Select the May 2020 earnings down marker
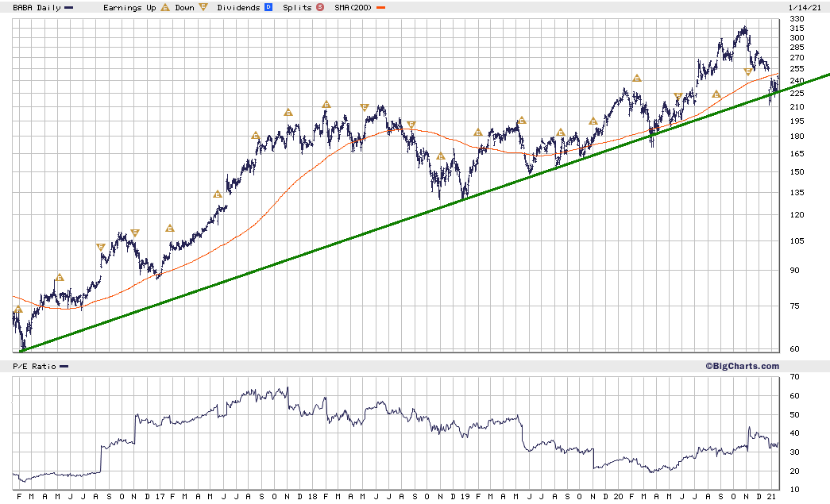Viewport: 830px width, 504px height. [678, 96]
